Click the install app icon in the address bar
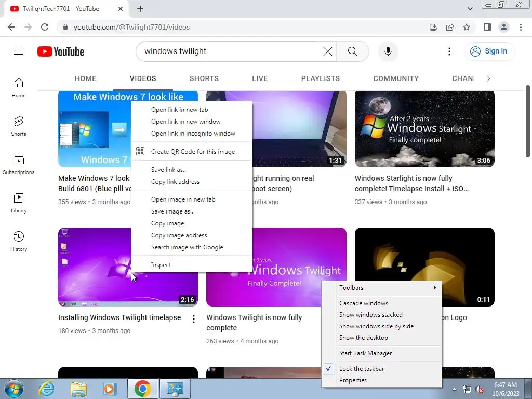The image size is (532, 399). pyautogui.click(x=433, y=27)
